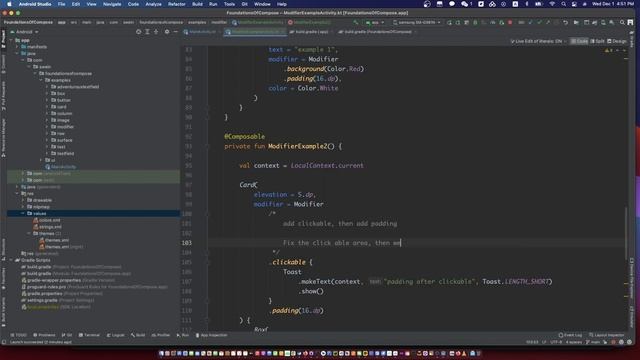This screenshot has height=360, width=640.
Task: Click the Select Opened File target icon
Action: point(138,31)
